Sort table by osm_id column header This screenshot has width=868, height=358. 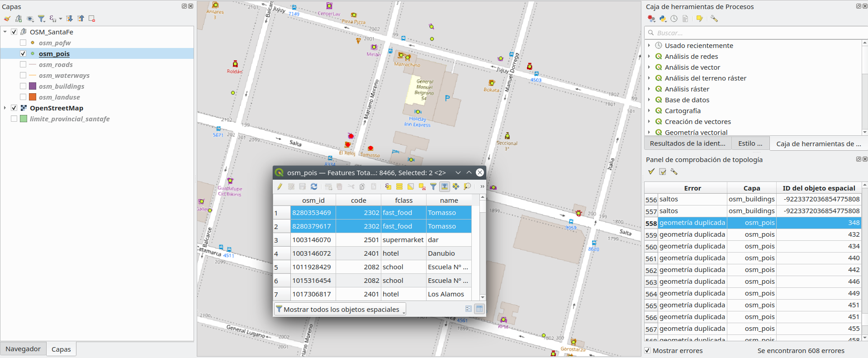click(313, 200)
